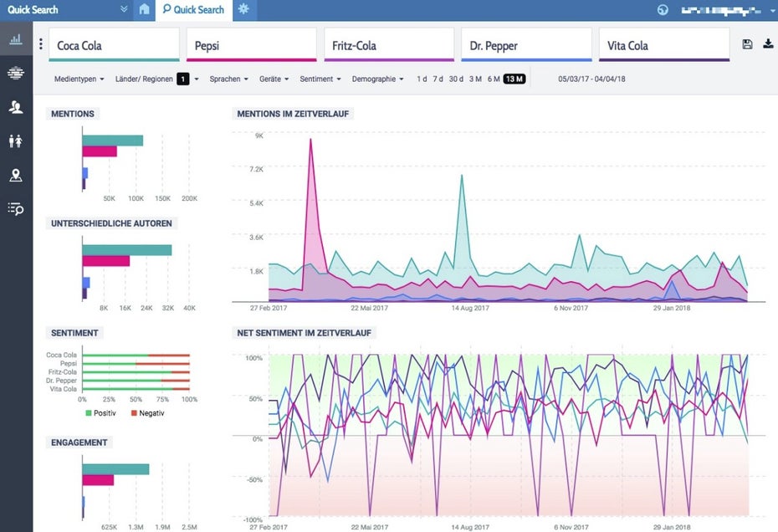The image size is (778, 532).
Task: Open the Länder/ Regionen filter dropdown
Action: (x=156, y=79)
